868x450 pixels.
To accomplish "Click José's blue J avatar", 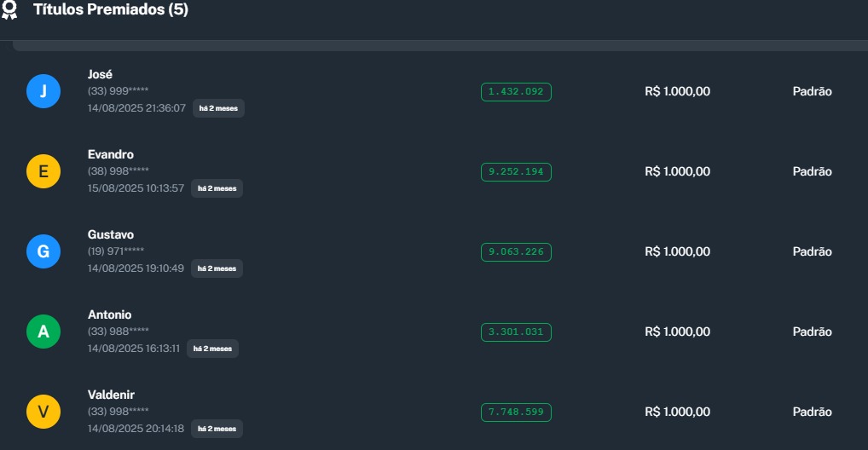I will coord(43,91).
